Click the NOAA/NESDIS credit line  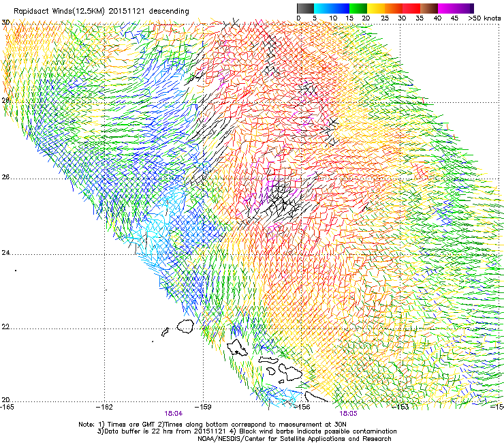tap(294, 439)
